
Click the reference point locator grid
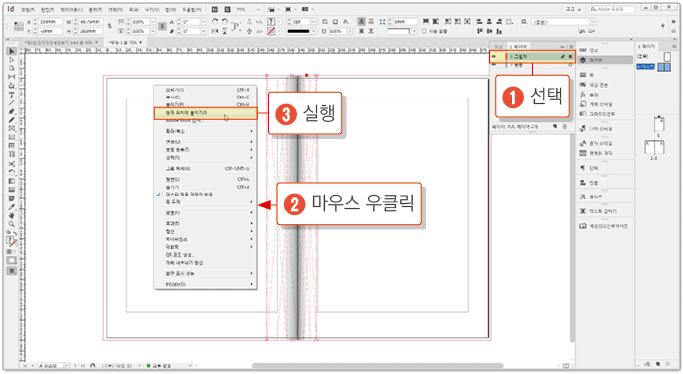pyautogui.click(x=19, y=26)
